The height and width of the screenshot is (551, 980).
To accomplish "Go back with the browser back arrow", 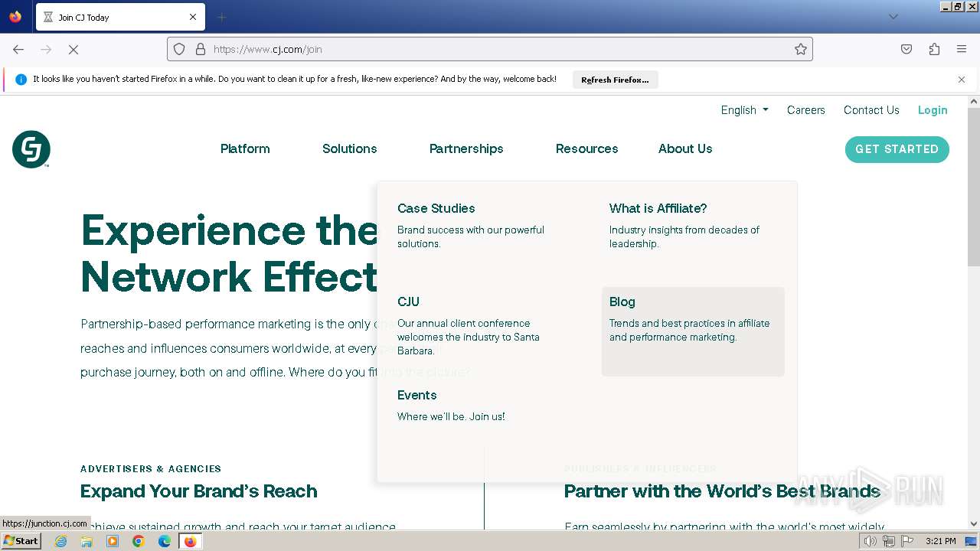I will 18,49.
